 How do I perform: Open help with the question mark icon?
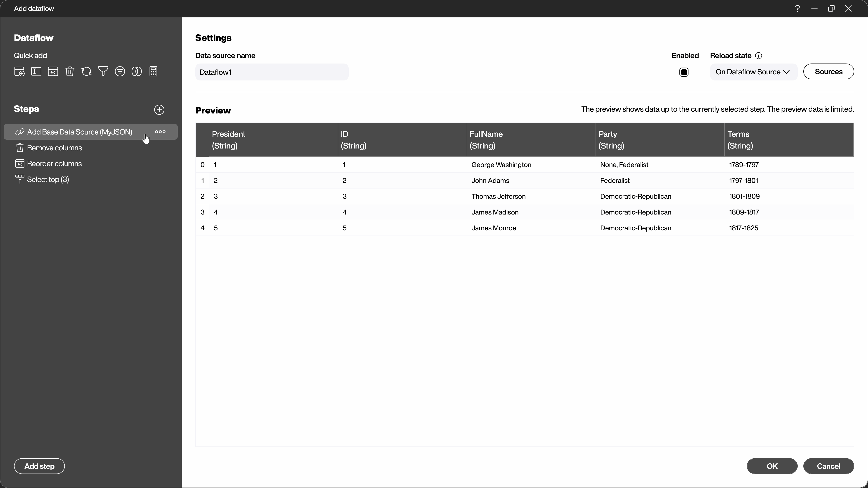[798, 8]
